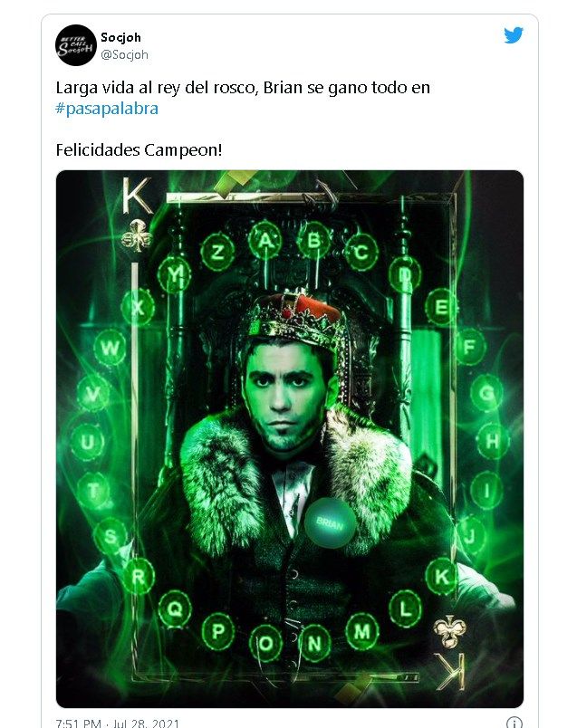Click the letter P circle in image
The height and width of the screenshot is (728, 577).
point(217,629)
